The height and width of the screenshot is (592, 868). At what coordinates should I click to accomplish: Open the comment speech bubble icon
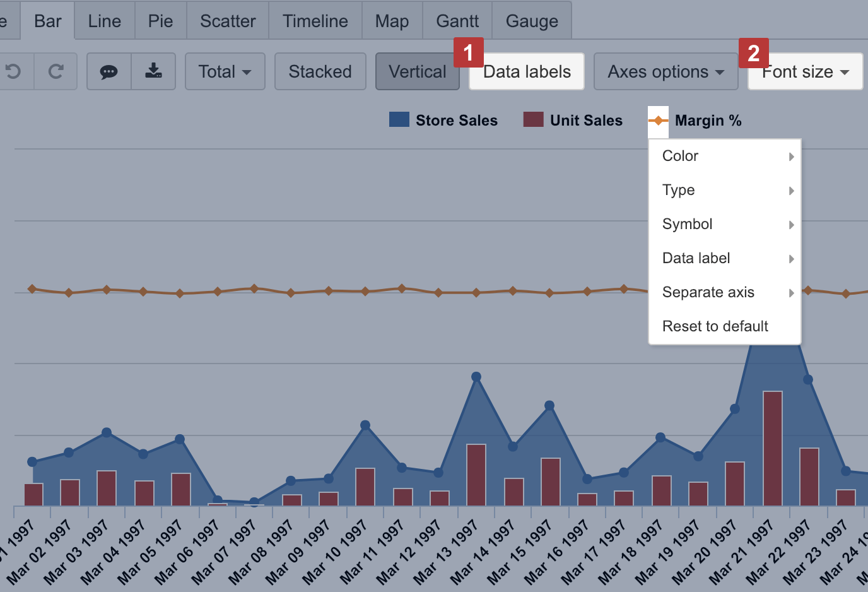pos(108,71)
